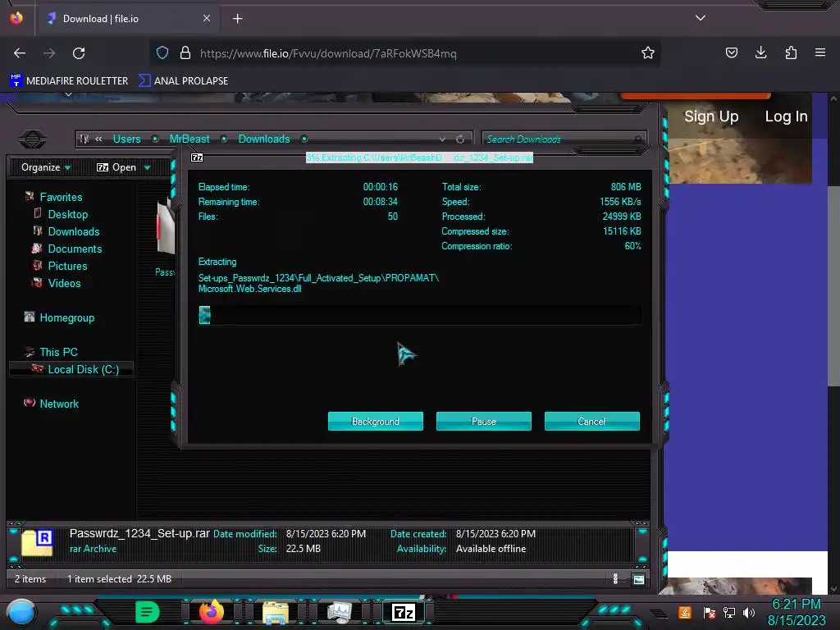This screenshot has width=840, height=630.
Task: Open the Windows Start orb
Action: click(x=21, y=612)
